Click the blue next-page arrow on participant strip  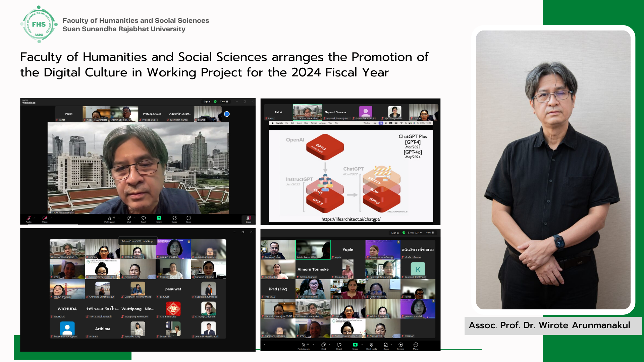227,114
